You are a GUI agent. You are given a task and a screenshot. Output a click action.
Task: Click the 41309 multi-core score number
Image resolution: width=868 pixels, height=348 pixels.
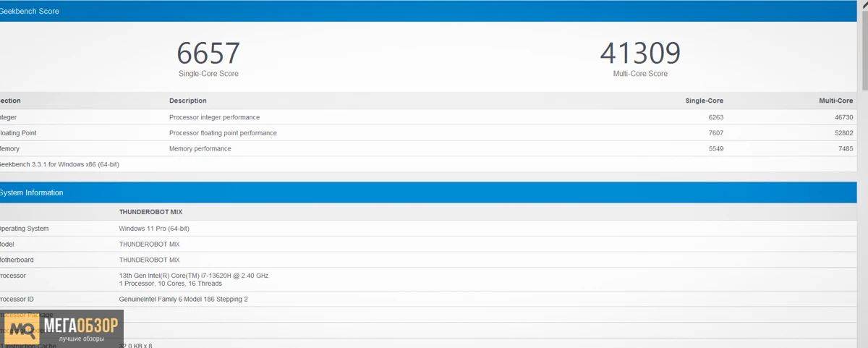[x=640, y=54]
